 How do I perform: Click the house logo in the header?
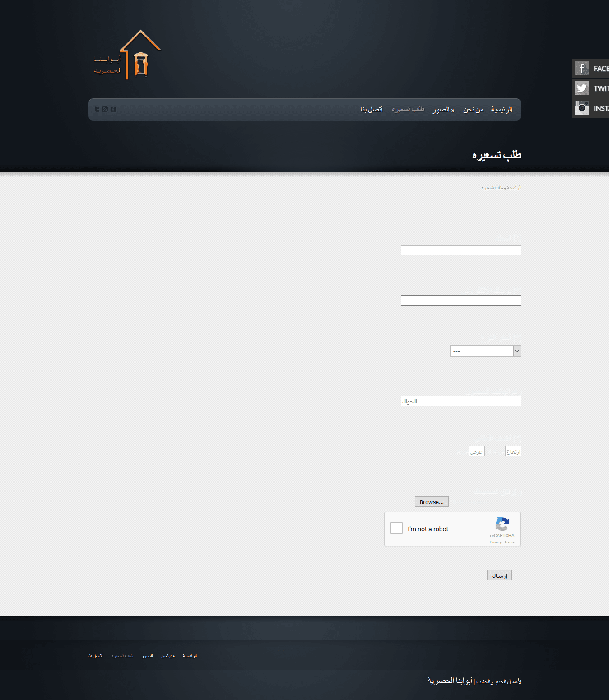[127, 55]
